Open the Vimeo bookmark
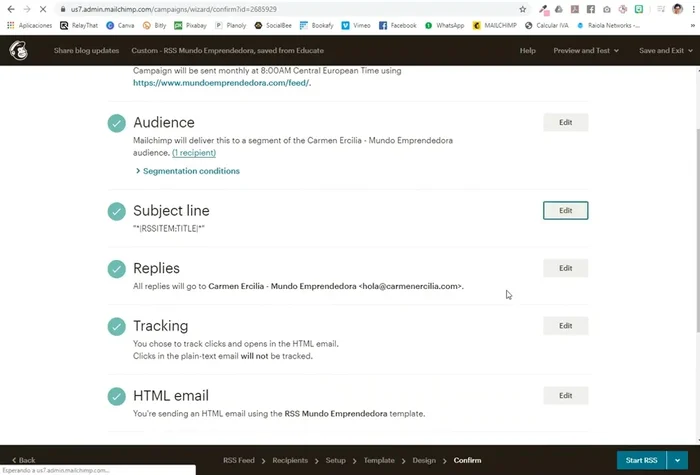The height and width of the screenshot is (475, 700). [356, 25]
